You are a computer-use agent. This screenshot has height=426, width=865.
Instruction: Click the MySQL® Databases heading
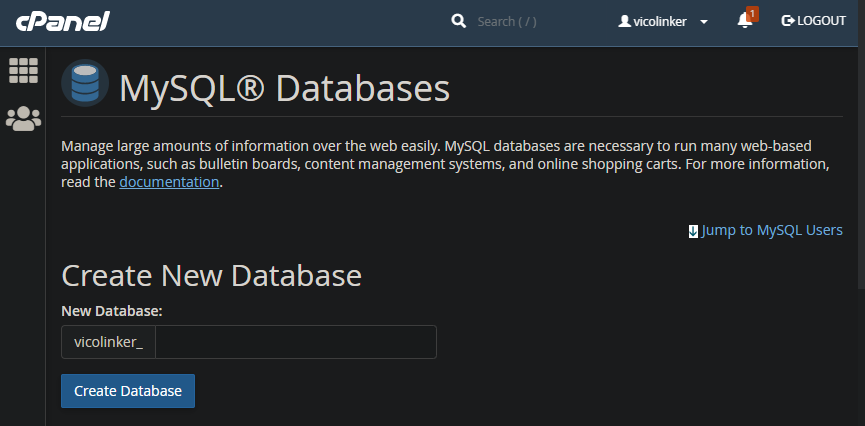285,88
